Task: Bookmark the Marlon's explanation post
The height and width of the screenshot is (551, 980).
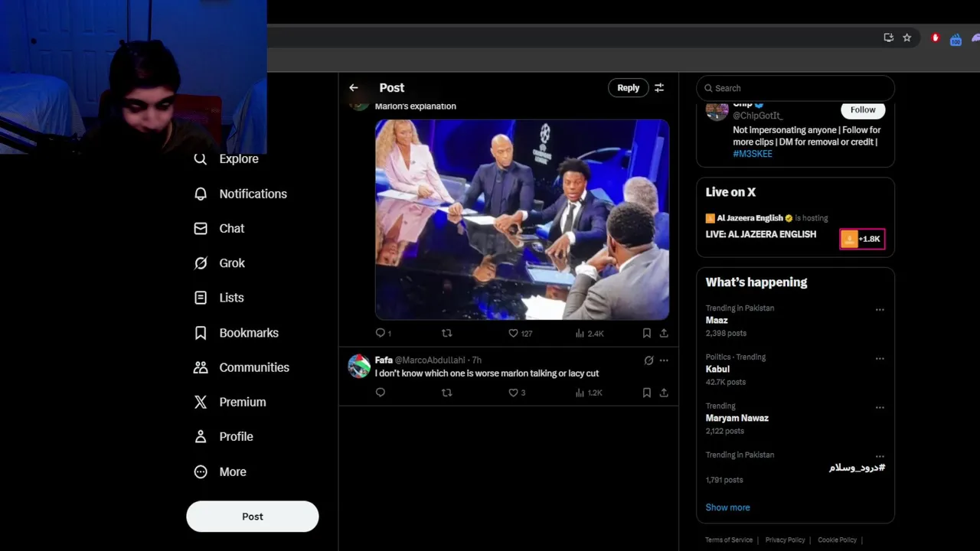Action: [647, 333]
